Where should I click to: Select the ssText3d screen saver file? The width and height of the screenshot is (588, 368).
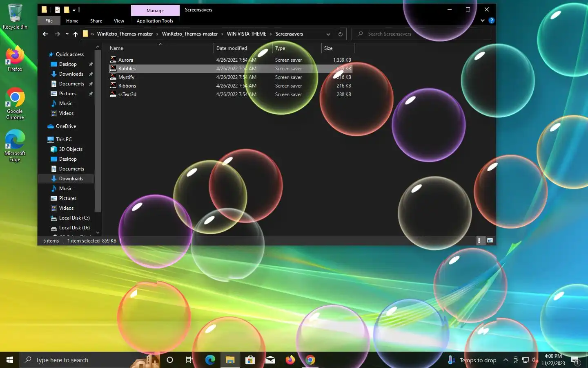coord(230,94)
